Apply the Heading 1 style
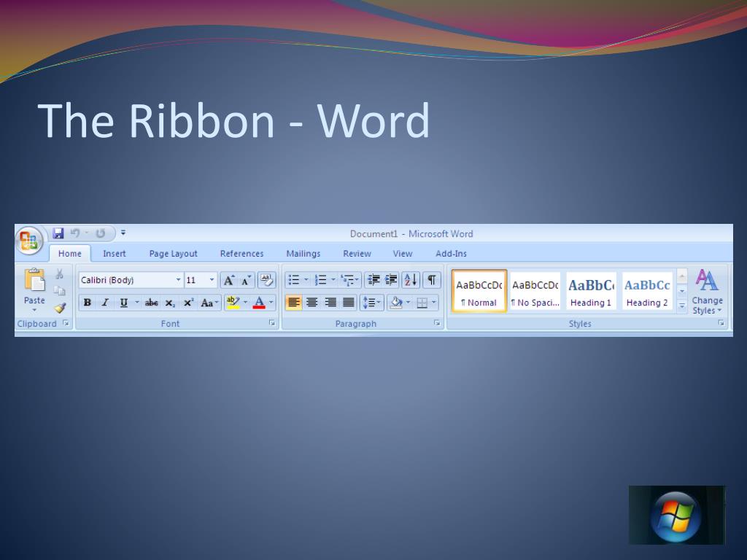747x560 pixels. point(591,292)
